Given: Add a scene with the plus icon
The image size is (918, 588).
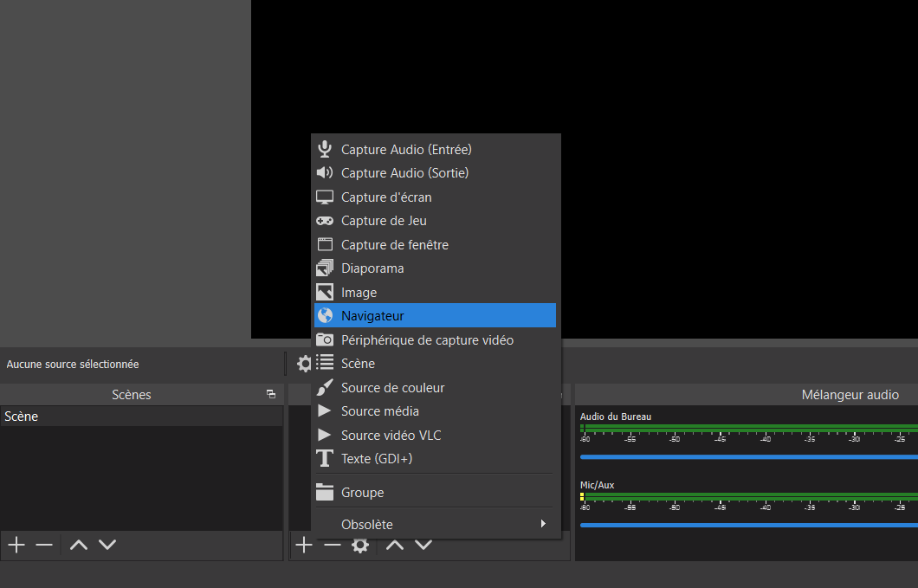Looking at the screenshot, I should tap(16, 545).
